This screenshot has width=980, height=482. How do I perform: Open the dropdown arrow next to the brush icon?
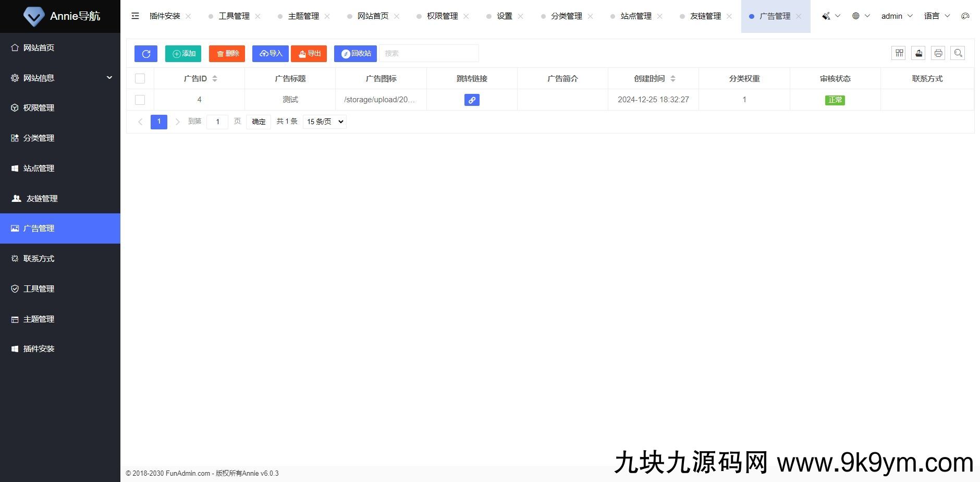pyautogui.click(x=838, y=16)
